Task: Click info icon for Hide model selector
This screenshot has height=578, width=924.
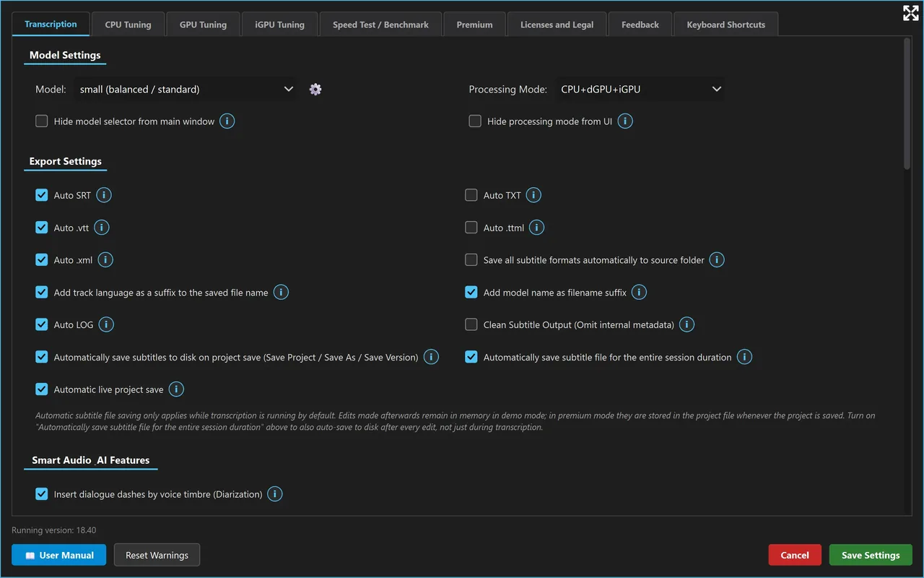Action: (x=227, y=121)
